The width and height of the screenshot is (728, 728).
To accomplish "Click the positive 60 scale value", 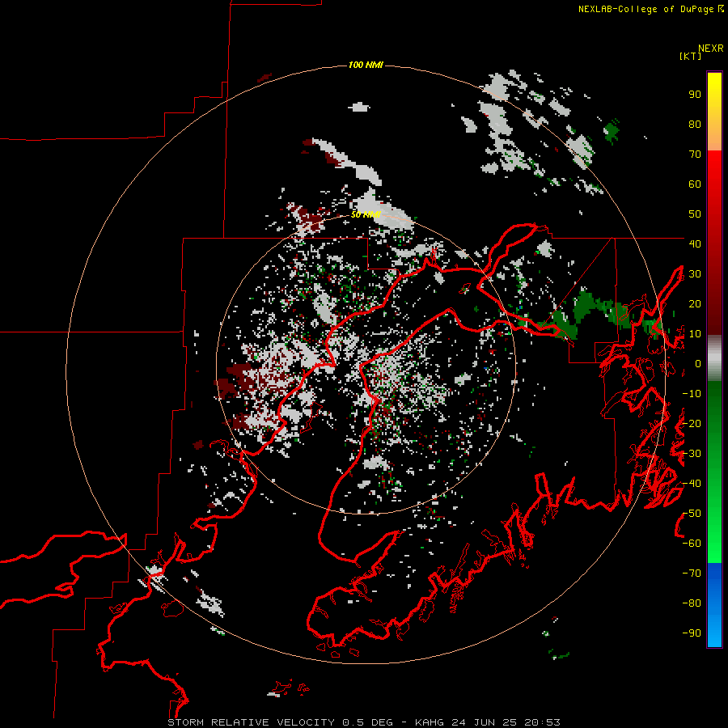I will [x=695, y=184].
